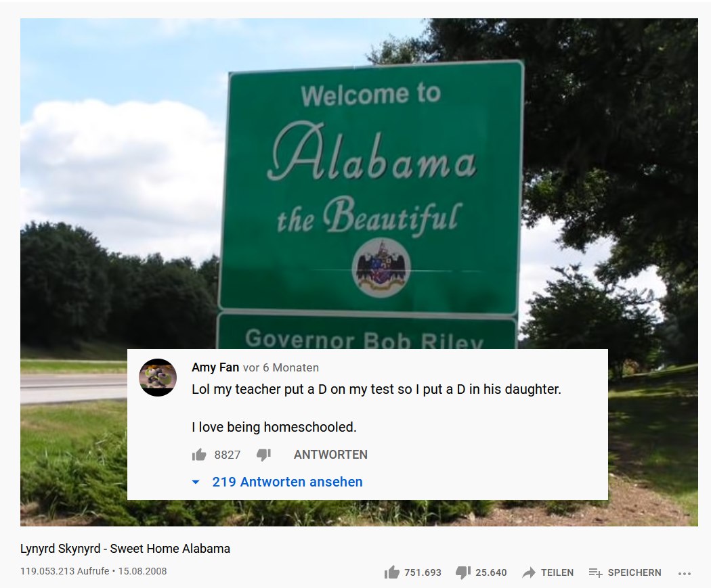Click the save-to-playlist icon
The height and width of the screenshot is (588, 711).
(595, 572)
